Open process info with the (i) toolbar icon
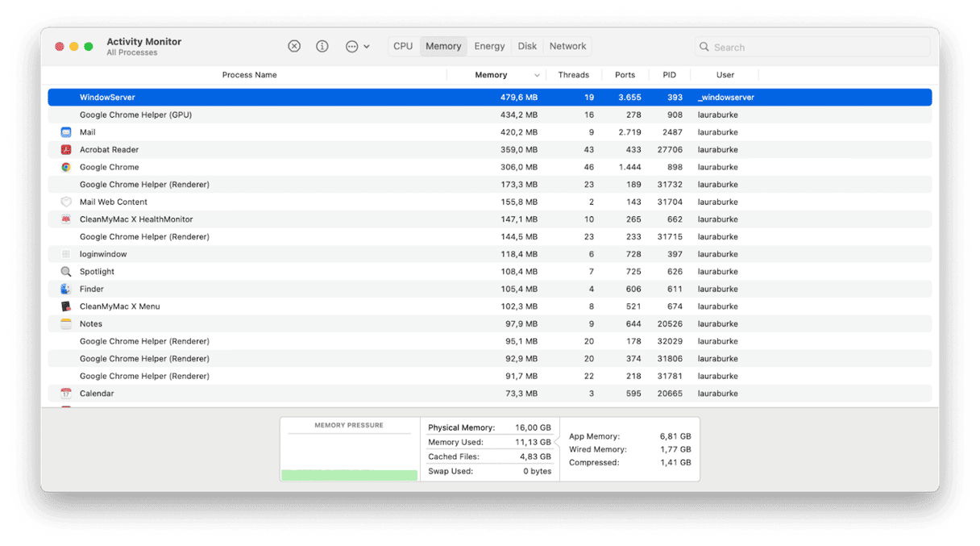 [322, 46]
